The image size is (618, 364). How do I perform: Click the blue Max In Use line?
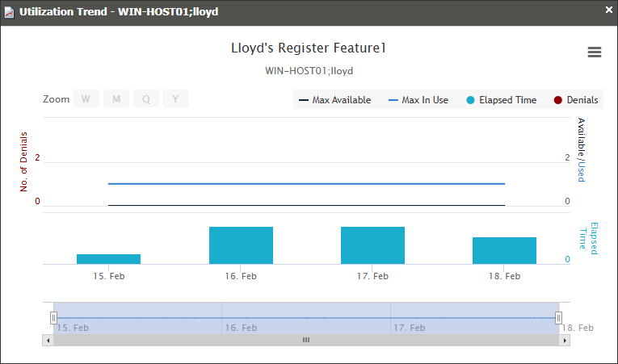(307, 183)
